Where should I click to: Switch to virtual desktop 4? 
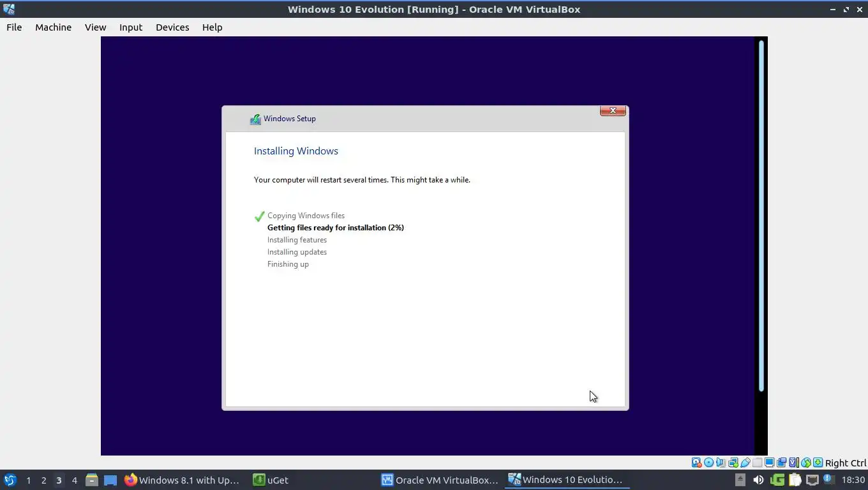[x=74, y=480]
